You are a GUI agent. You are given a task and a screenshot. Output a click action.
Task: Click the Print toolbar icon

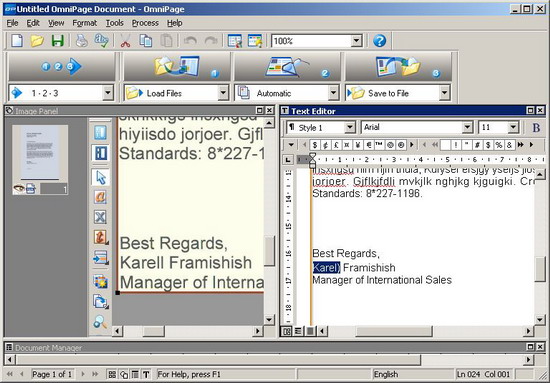pyautogui.click(x=81, y=41)
